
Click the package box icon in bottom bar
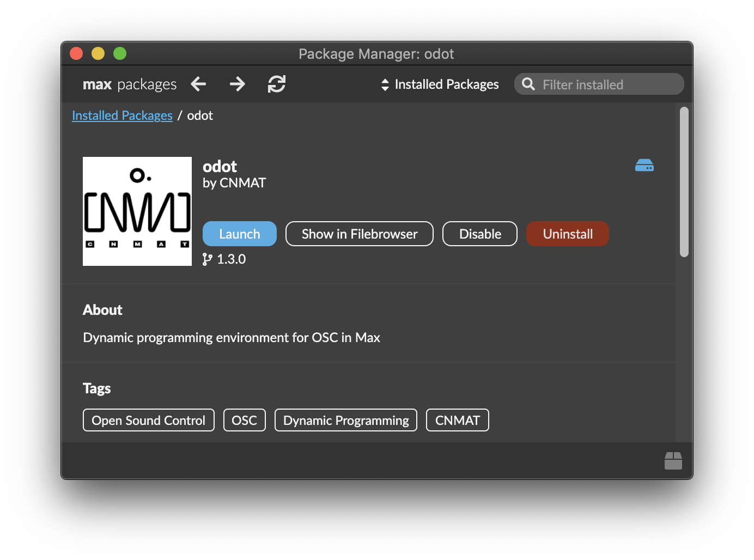[673, 461]
